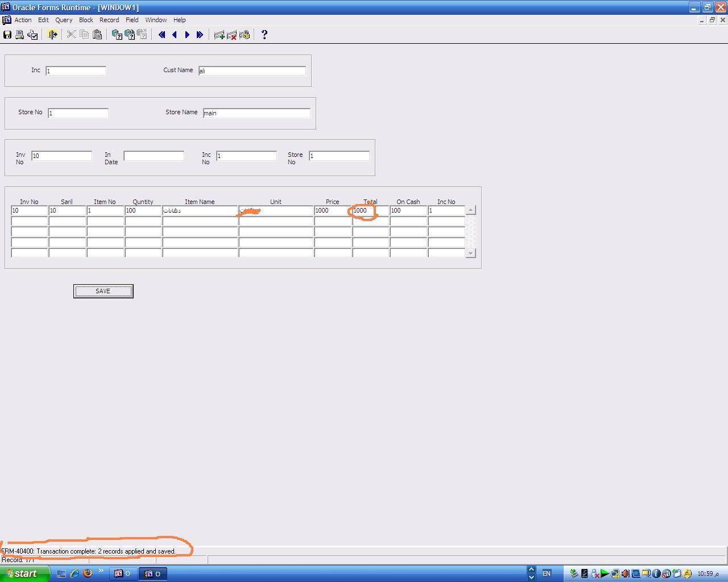Open Help using question mark icon
The width and height of the screenshot is (728, 582).
tap(264, 35)
